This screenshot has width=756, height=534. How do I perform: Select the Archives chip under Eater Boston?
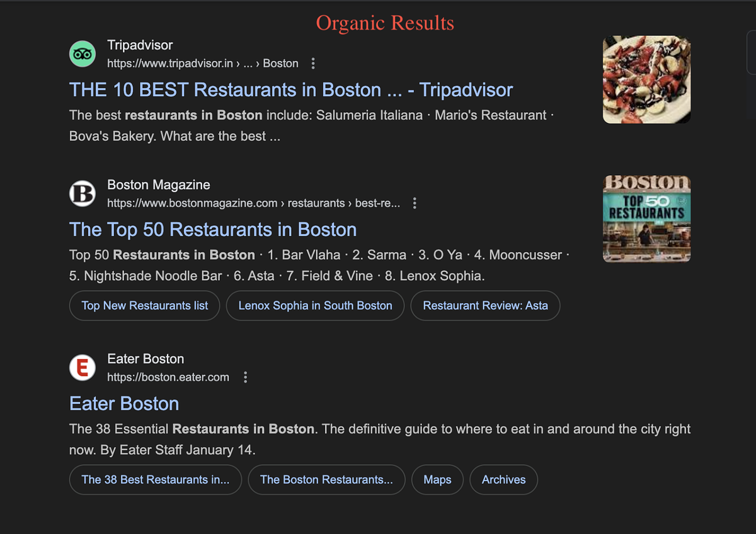503,480
